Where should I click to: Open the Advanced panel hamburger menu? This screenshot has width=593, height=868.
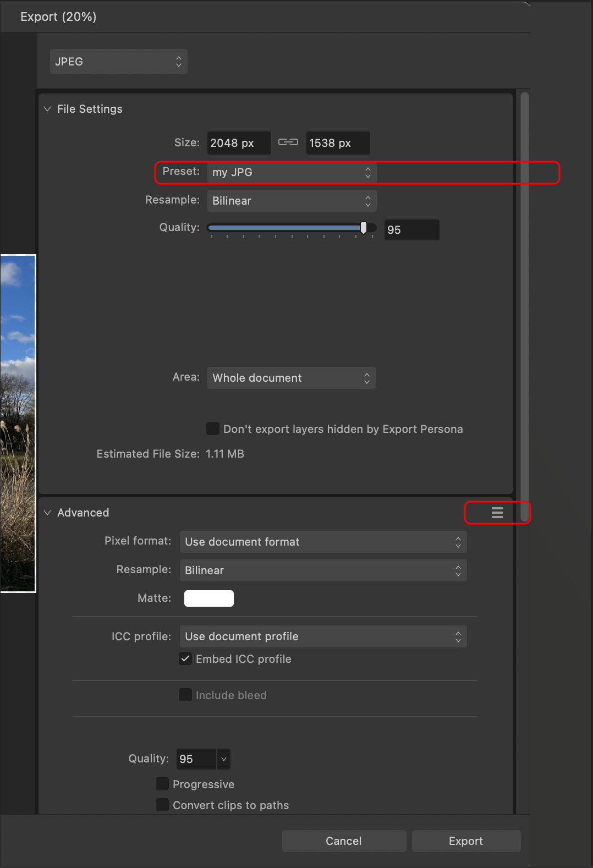coord(497,513)
